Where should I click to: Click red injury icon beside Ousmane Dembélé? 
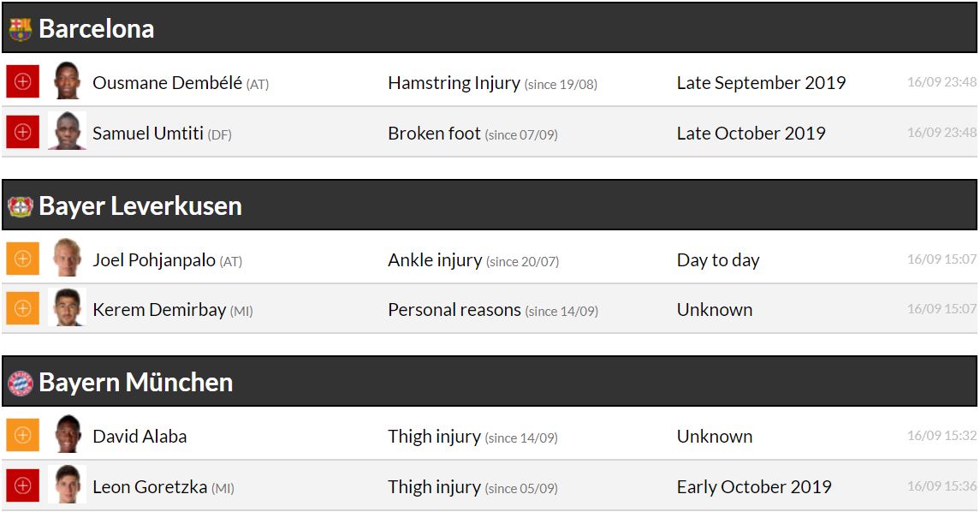click(23, 82)
